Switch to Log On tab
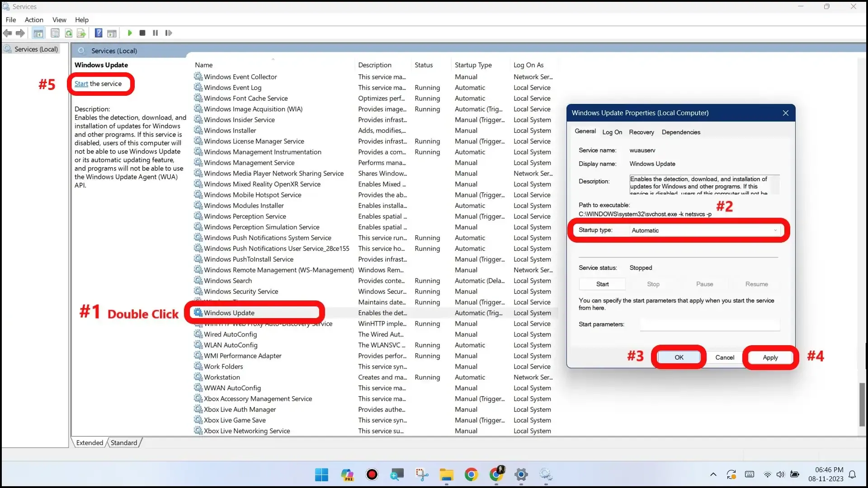The width and height of the screenshot is (868, 488). point(612,131)
